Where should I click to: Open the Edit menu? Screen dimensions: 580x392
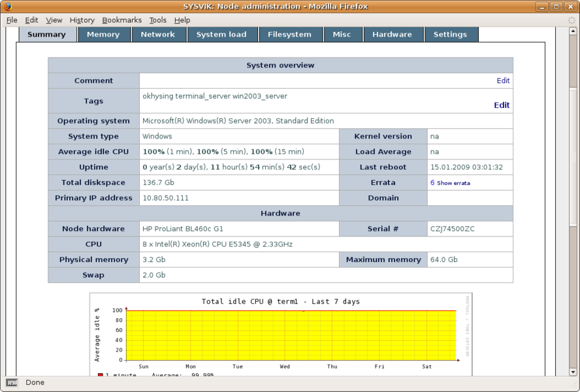coord(31,20)
